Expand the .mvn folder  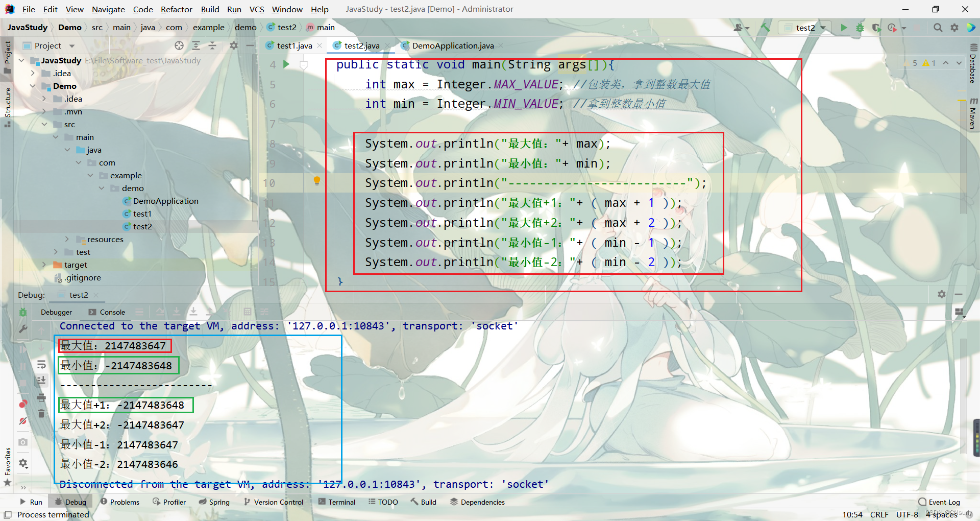(44, 111)
